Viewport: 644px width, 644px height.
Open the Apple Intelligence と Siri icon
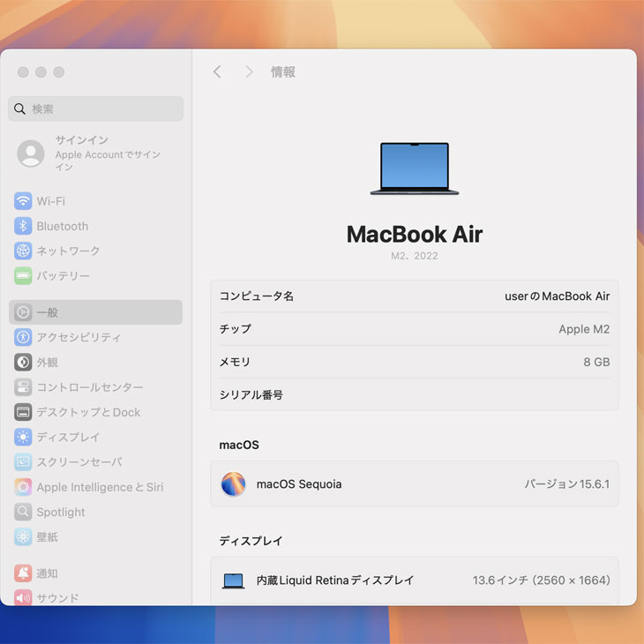pos(23,487)
